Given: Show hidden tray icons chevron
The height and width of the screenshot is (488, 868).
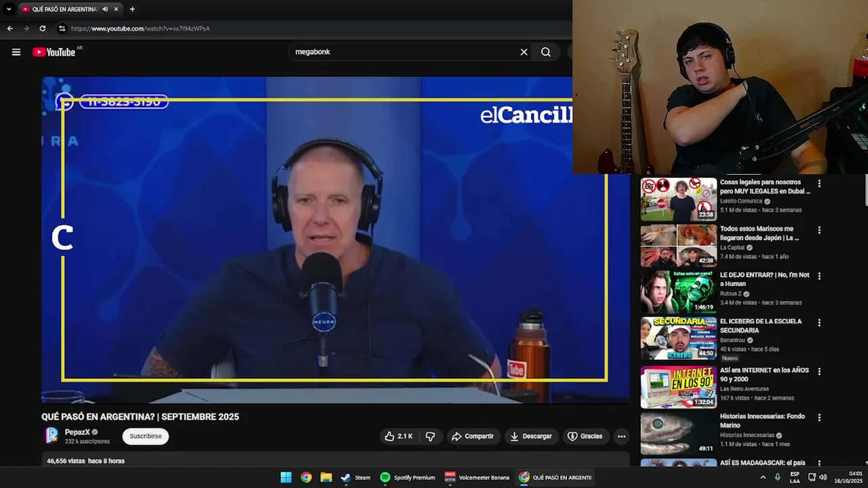Looking at the screenshot, I should pyautogui.click(x=763, y=477).
